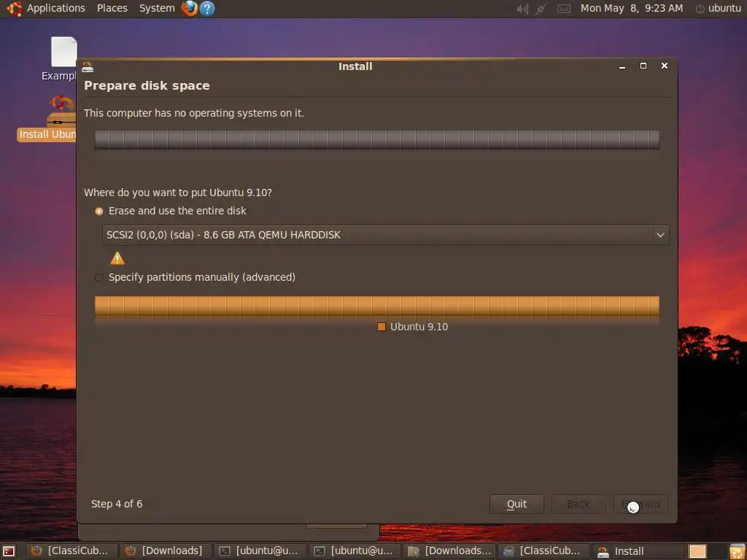Switch to Downloads file manager taskbar item
Viewport: 747px width, 560px height.
click(x=449, y=551)
